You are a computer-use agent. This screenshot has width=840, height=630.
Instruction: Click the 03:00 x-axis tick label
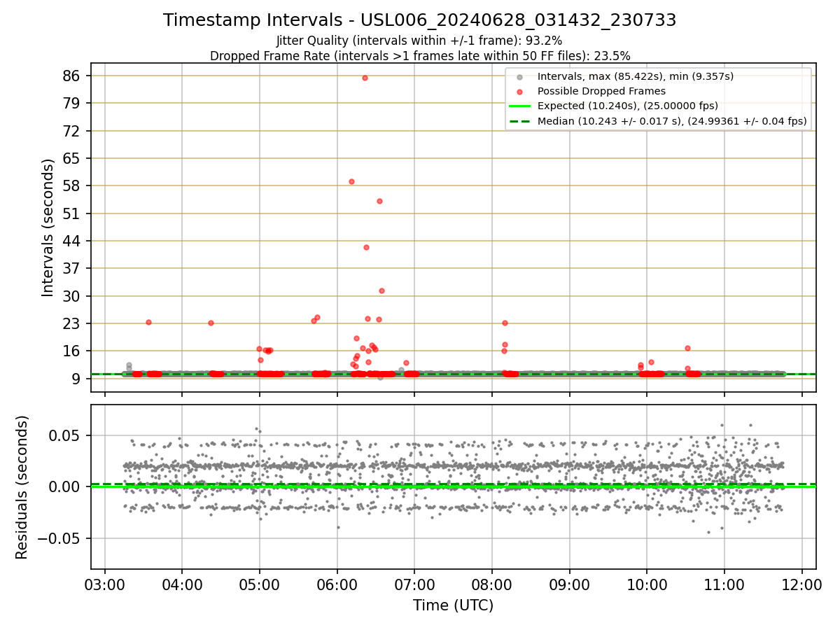(105, 583)
